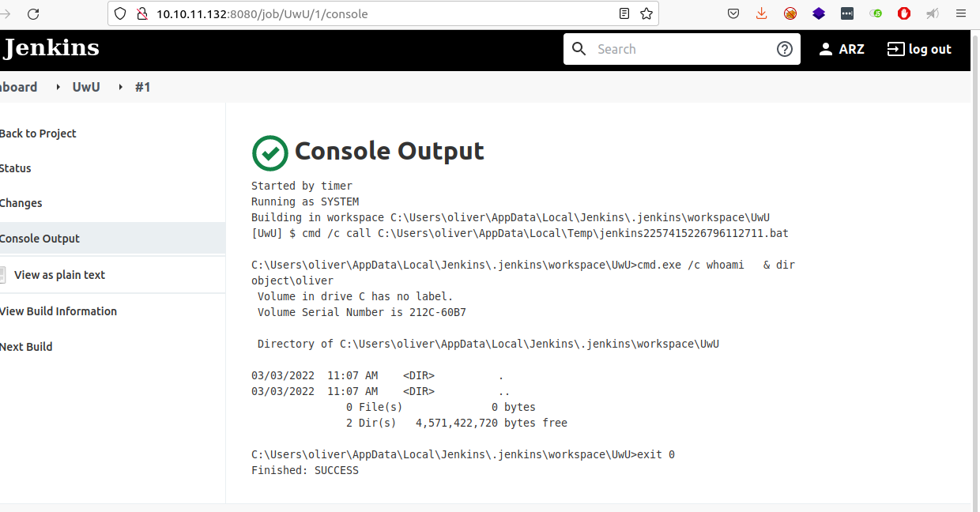Screen dimensions: 980x512
Task: Click the crossed-out cookie extension icon
Action: [790, 13]
